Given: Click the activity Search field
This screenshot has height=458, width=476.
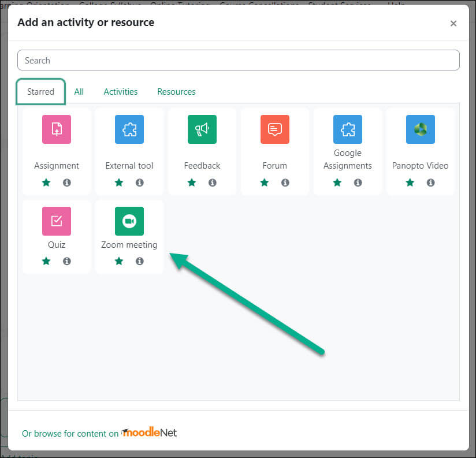Looking at the screenshot, I should [x=239, y=60].
